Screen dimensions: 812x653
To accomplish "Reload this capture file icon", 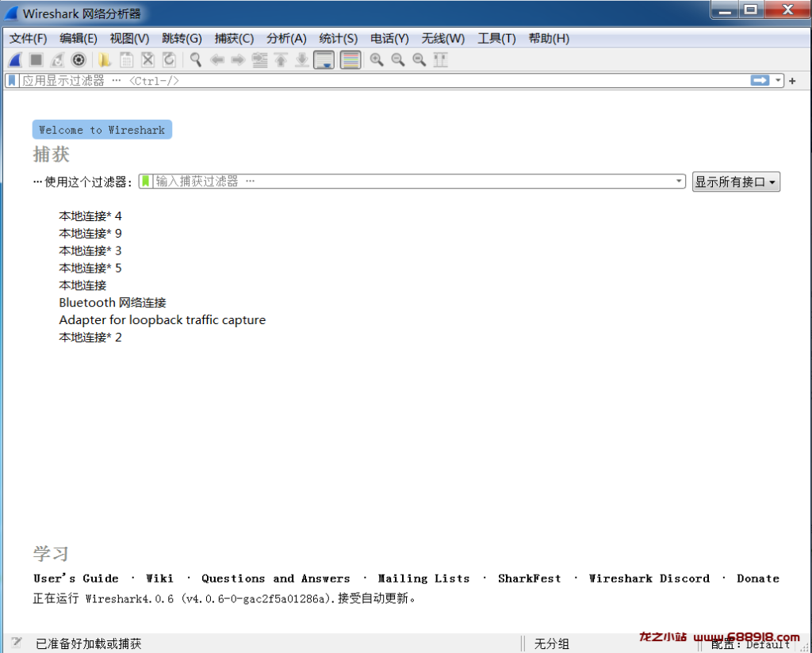I will point(169,60).
